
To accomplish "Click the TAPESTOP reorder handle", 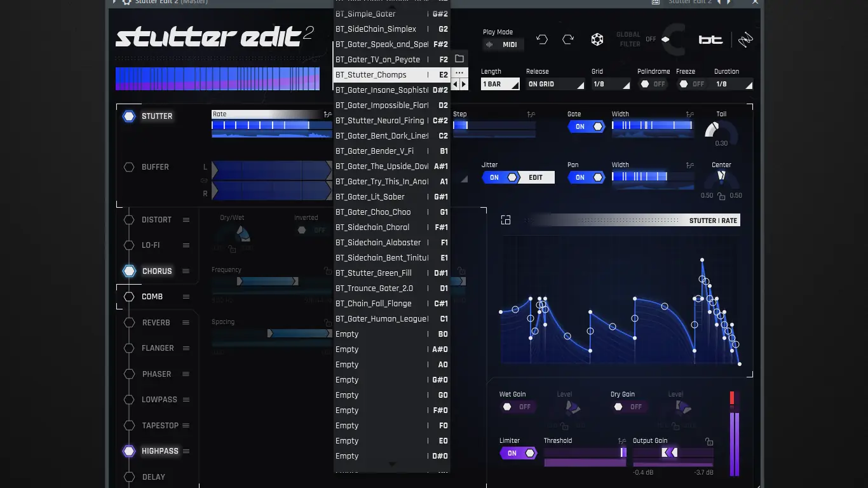I will click(x=186, y=426).
